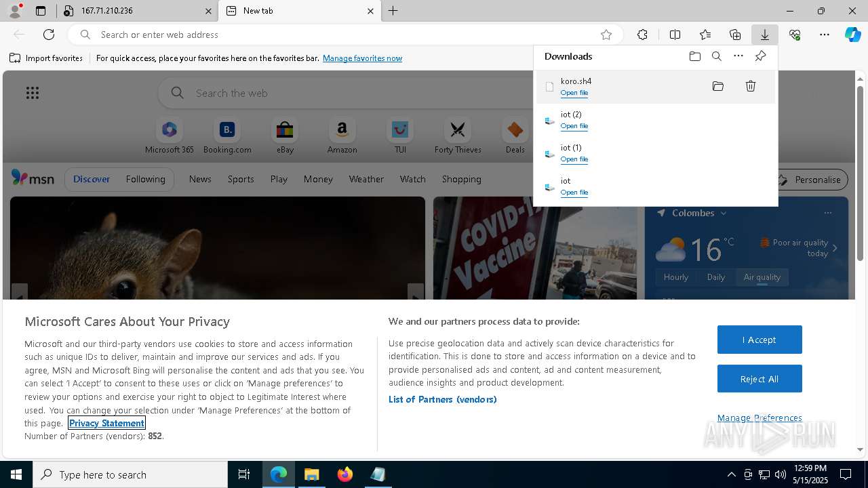Viewport: 868px width, 488px height.
Task: Open the TUI shortcut
Action: [400, 136]
